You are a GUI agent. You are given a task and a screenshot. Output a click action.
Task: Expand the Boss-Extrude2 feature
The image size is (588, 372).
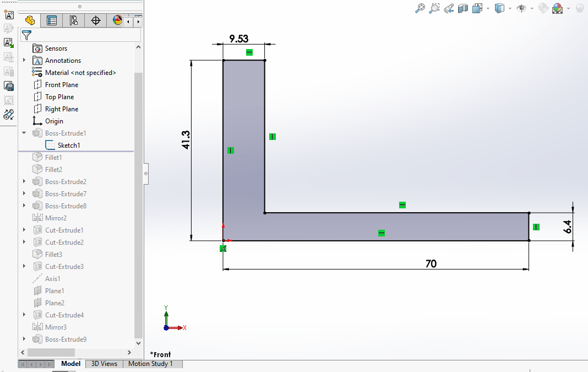(24, 181)
